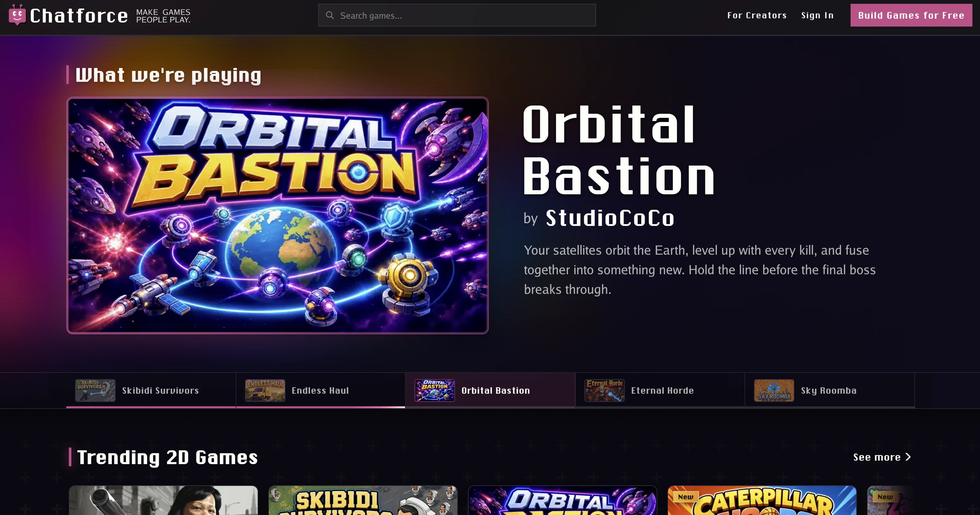This screenshot has width=980, height=515.
Task: Focus the Search games input field
Action: 457,15
